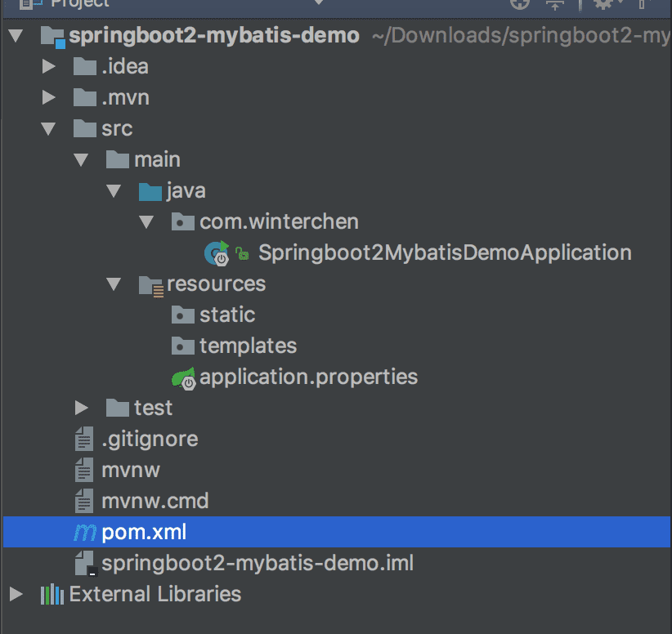This screenshot has height=634, width=672.
Task: Select the templates folder
Action: click(248, 346)
